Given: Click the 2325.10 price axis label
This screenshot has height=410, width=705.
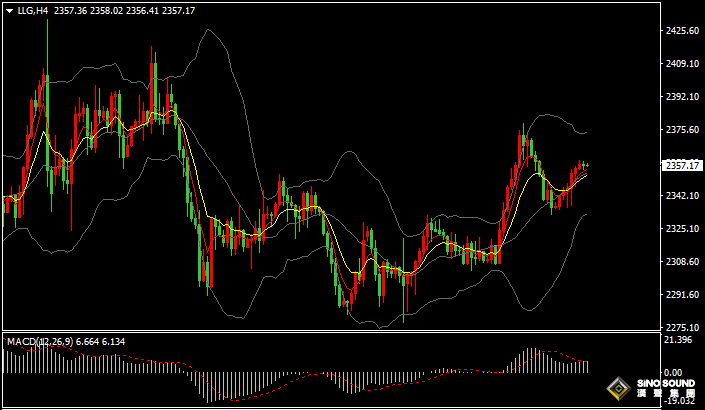Looking at the screenshot, I should pos(682,229).
